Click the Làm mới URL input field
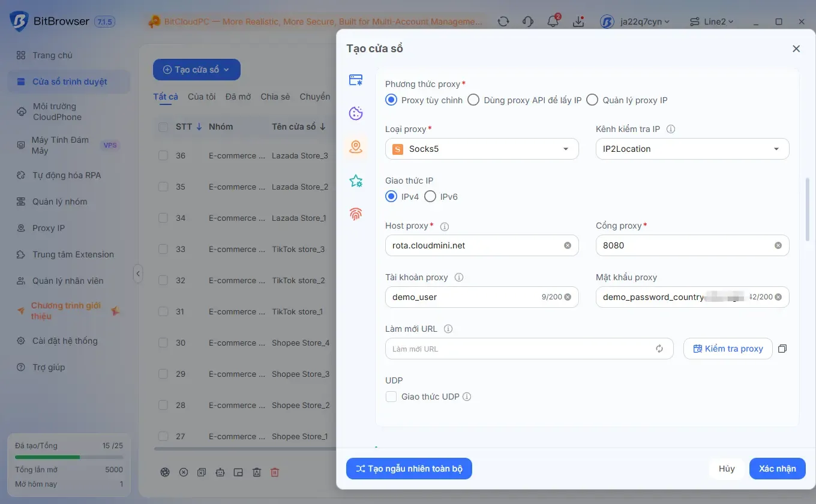The height and width of the screenshot is (504, 816). 529,349
